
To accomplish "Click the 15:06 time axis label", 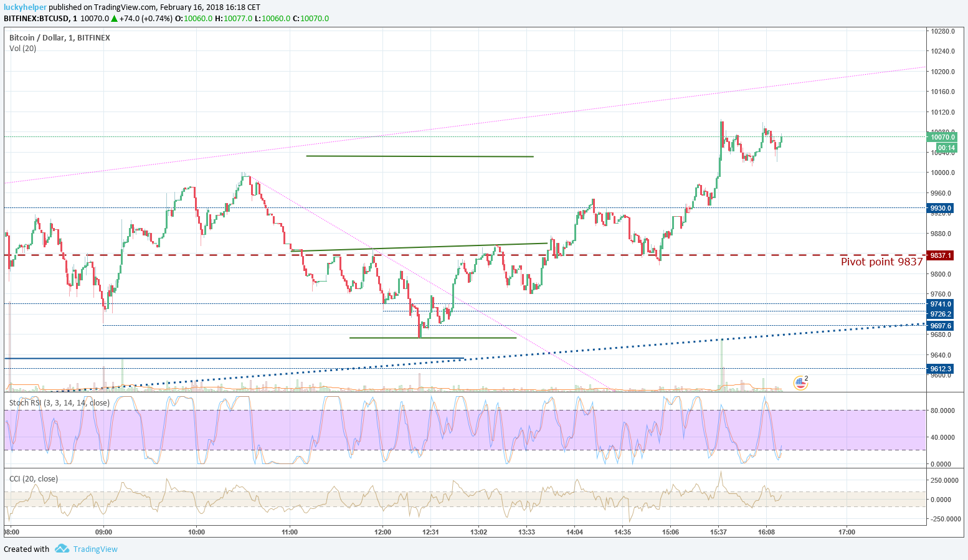I will [x=670, y=532].
